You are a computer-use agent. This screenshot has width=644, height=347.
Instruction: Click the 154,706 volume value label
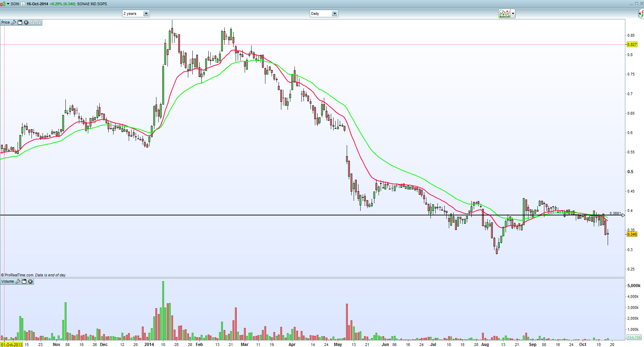(634, 337)
